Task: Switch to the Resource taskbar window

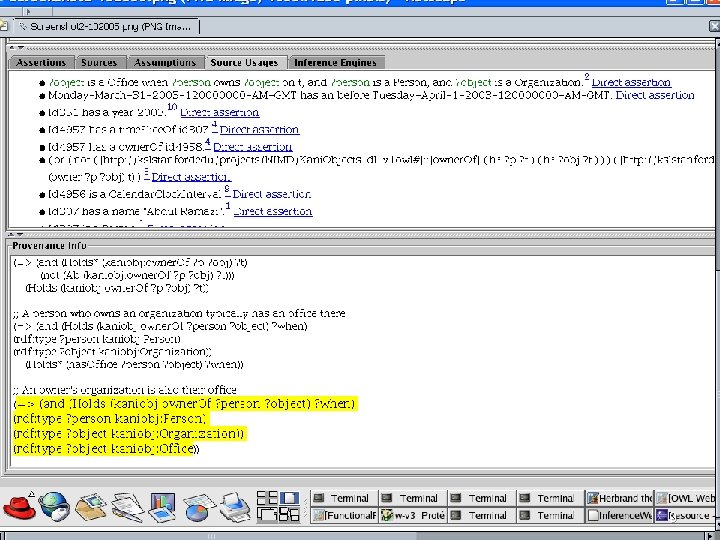Action: click(x=687, y=515)
